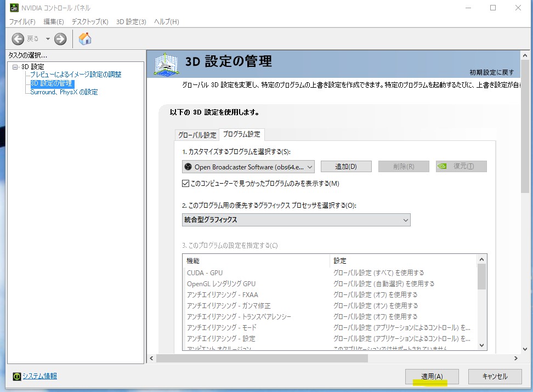Click the 3D 設定の管理 header icon
Image resolution: width=533 pixels, height=392 pixels.
167,64
